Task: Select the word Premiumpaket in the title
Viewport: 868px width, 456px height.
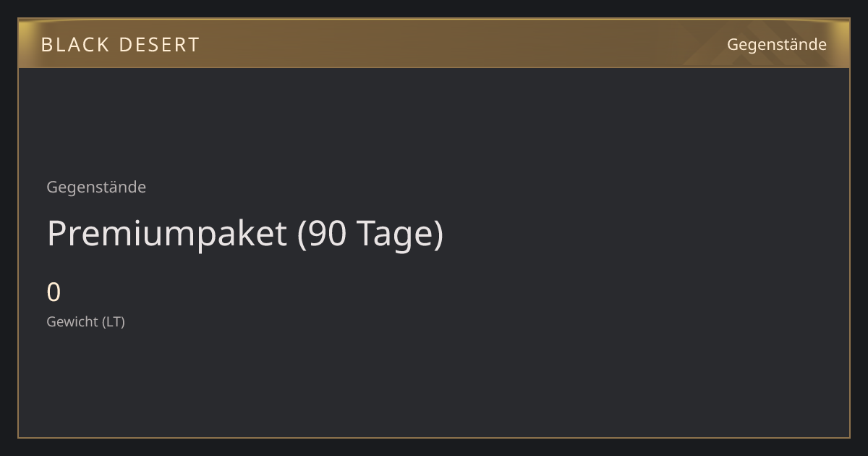Action: [x=167, y=235]
